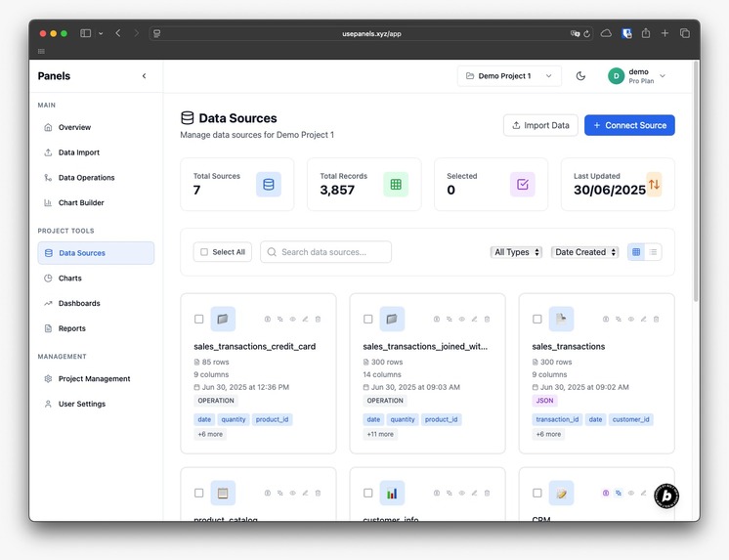The image size is (729, 560).
Task: Open Safari tab overview icon
Action: [685, 33]
